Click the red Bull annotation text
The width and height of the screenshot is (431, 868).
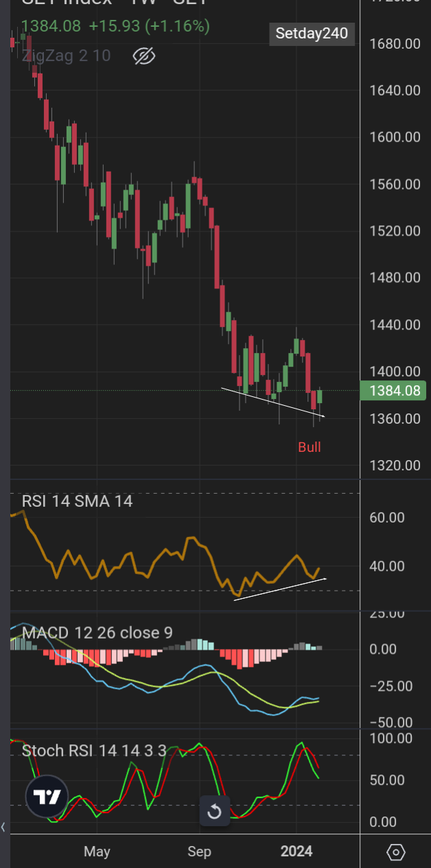point(310,447)
